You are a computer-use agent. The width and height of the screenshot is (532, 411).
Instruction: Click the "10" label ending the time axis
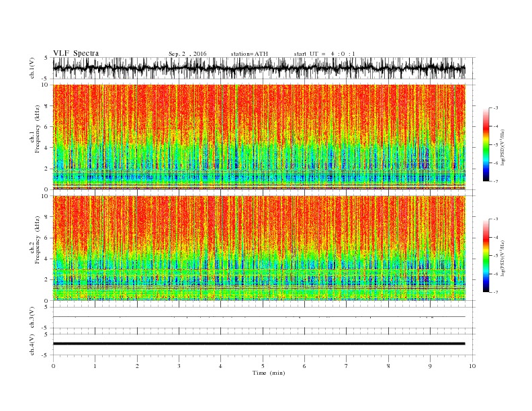pos(472,366)
